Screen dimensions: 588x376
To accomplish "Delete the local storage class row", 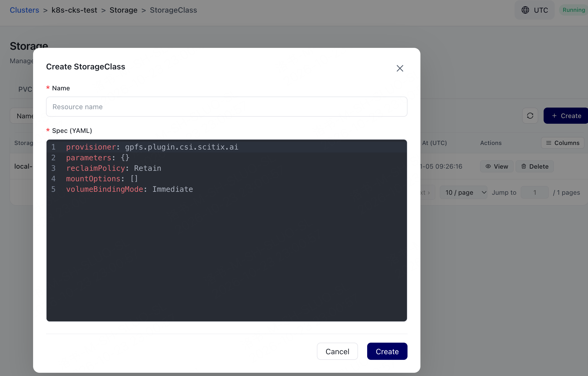I will click(535, 166).
